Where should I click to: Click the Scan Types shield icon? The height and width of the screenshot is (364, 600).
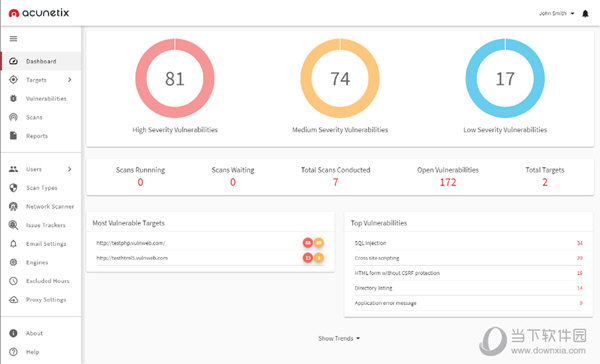click(13, 188)
